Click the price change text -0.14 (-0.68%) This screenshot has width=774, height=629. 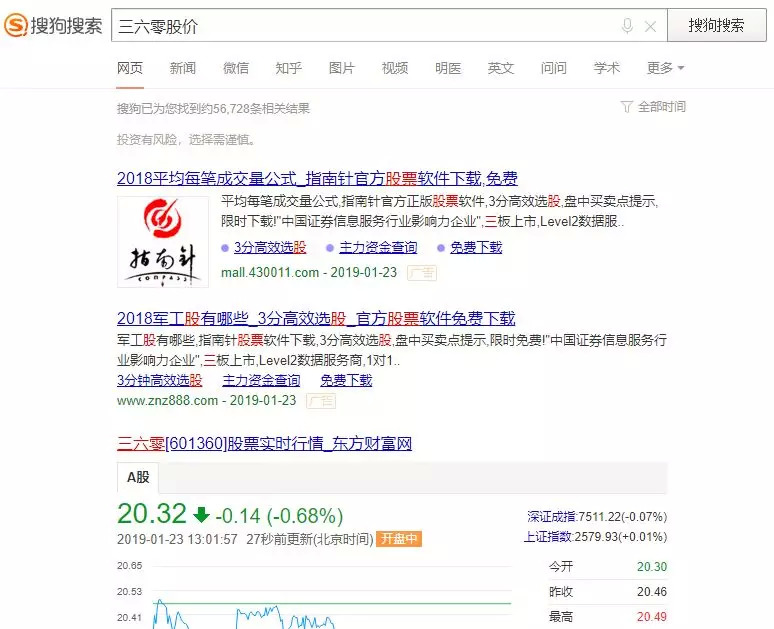pos(279,516)
